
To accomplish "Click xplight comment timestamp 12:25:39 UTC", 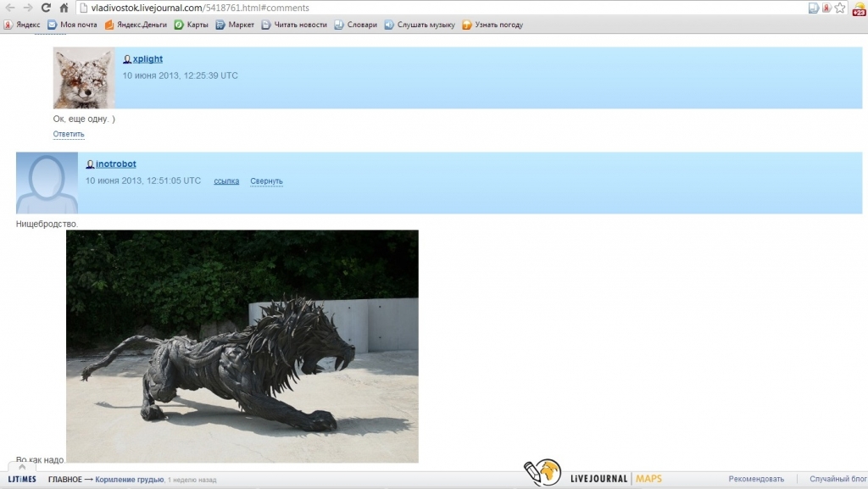I will coord(180,75).
